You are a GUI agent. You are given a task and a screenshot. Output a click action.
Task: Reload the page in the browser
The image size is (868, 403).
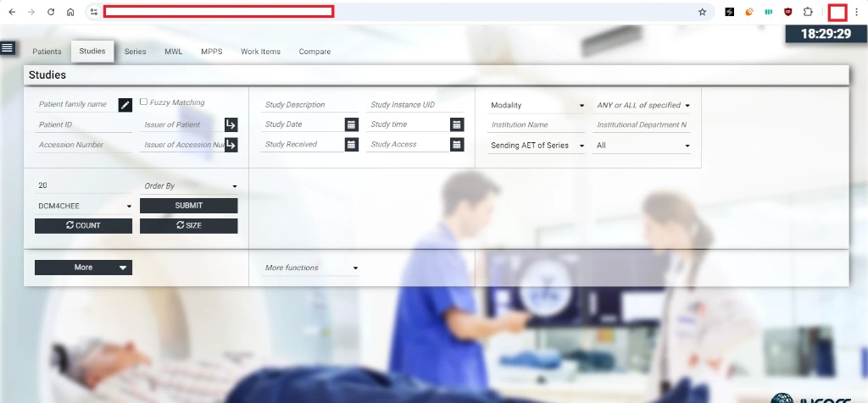coord(51,12)
